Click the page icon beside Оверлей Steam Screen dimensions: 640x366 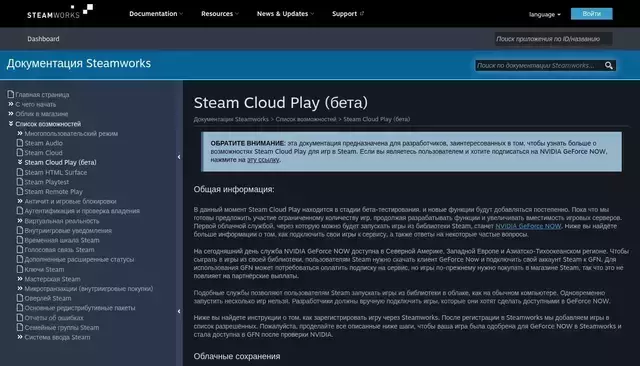(20, 298)
